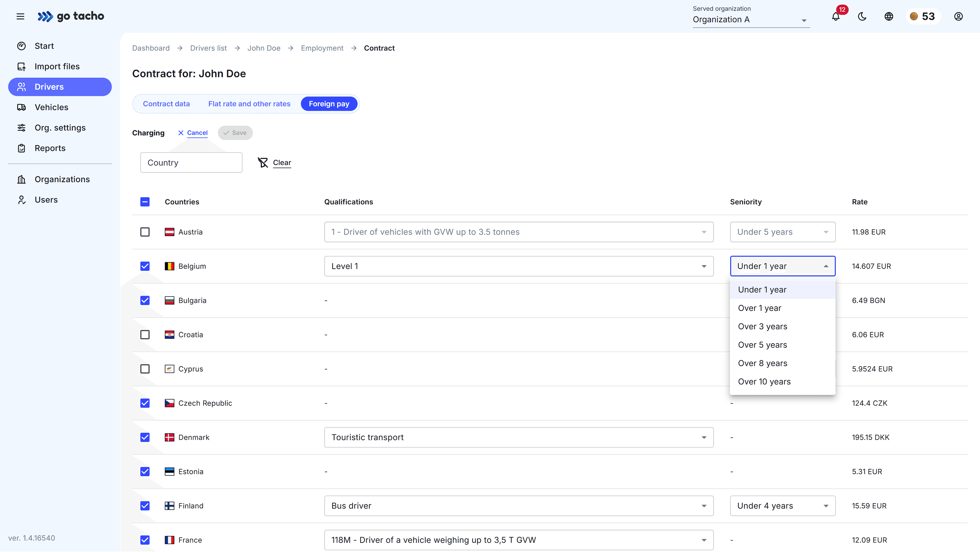Open the hamburger menu icon

coord(20,16)
